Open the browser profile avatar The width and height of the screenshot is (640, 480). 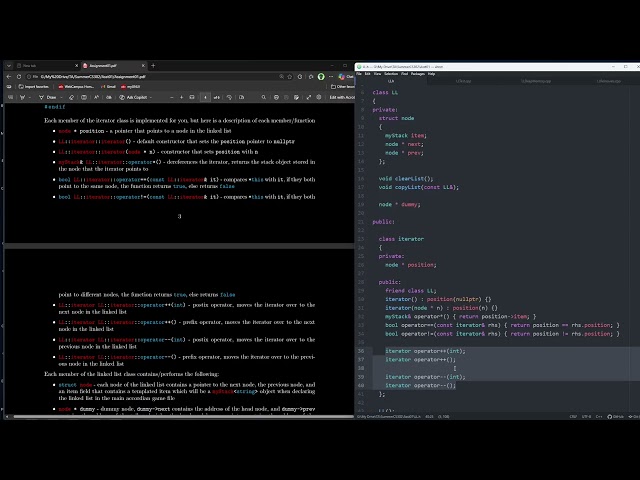[321, 76]
